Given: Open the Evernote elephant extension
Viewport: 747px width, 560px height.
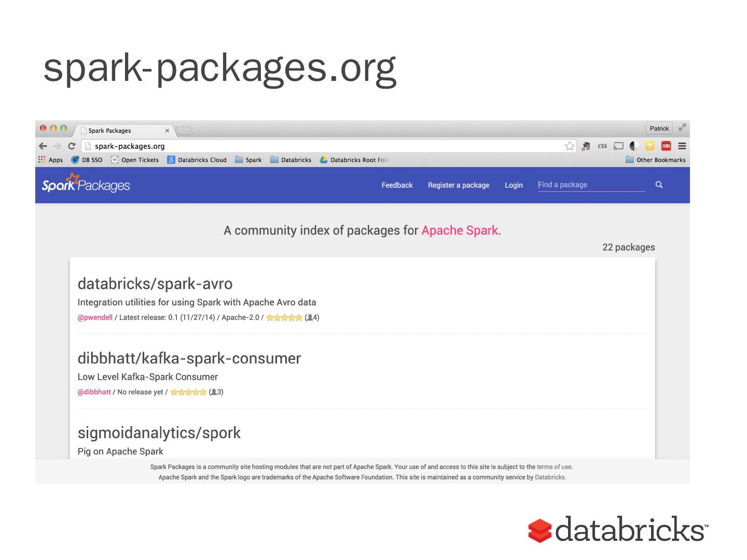Looking at the screenshot, I should pos(586,146).
